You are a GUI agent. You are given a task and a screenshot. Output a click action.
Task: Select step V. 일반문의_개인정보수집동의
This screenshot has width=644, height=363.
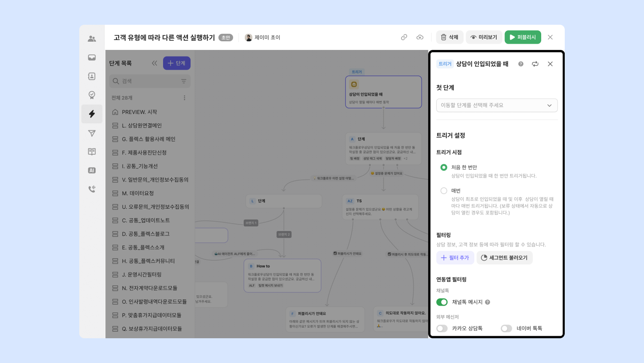(x=150, y=180)
